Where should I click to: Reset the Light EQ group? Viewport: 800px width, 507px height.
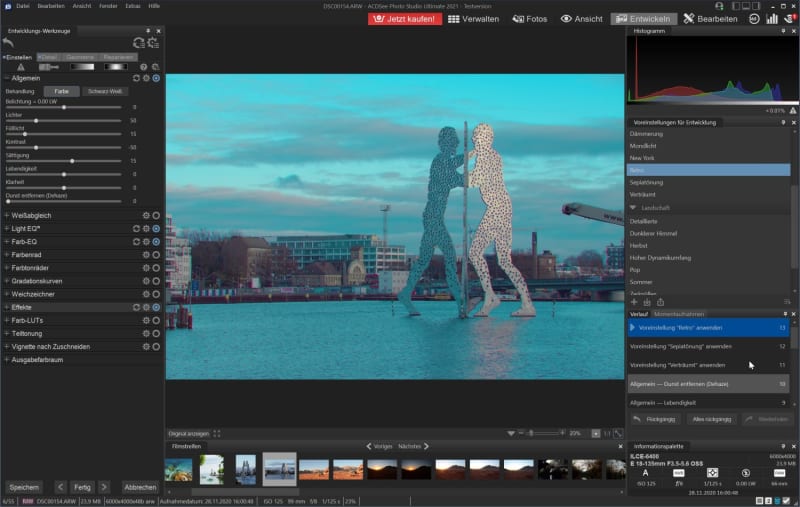(x=136, y=229)
